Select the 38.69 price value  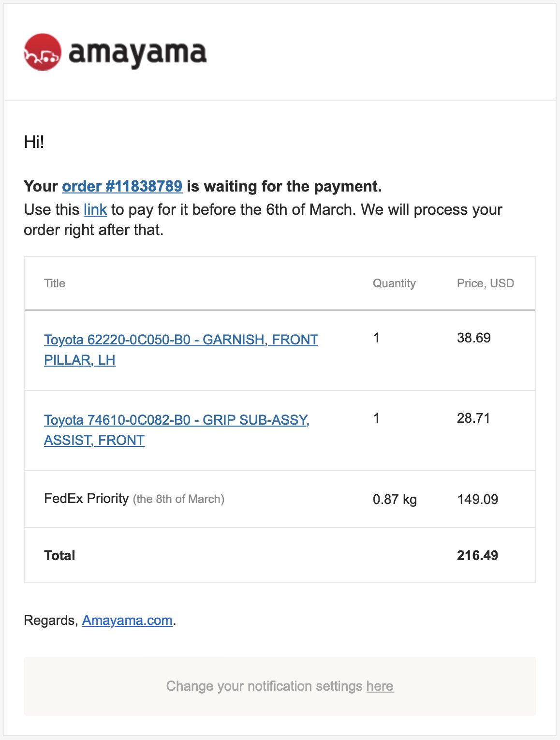(x=474, y=338)
